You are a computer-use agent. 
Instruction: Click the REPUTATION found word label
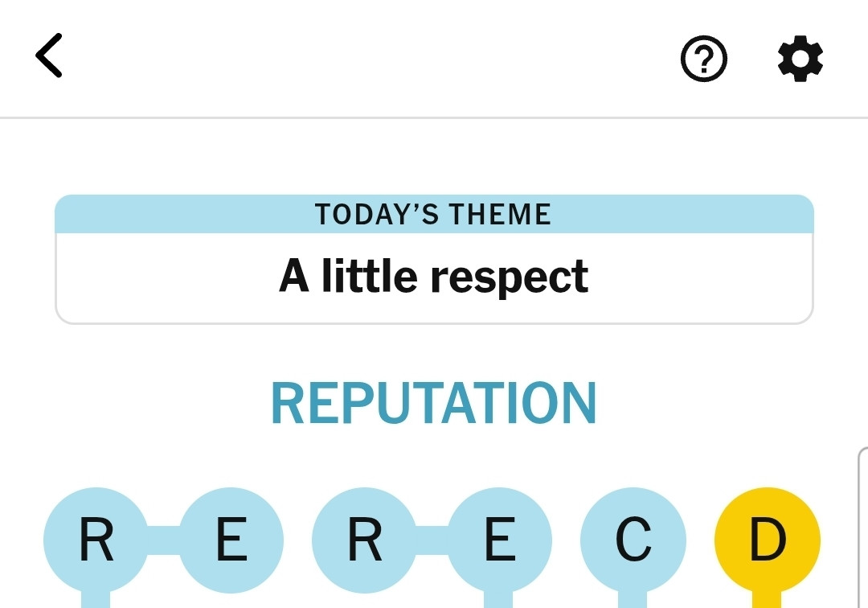pos(434,403)
